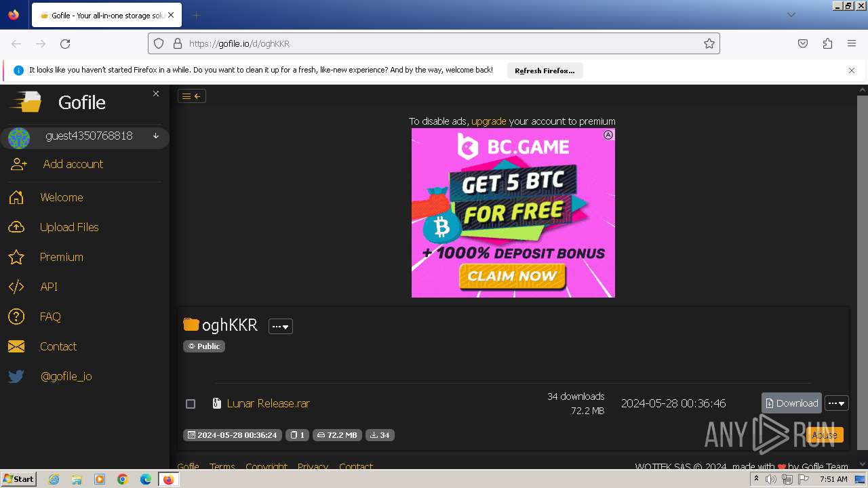Dismiss the Firefox notification bar

852,70
